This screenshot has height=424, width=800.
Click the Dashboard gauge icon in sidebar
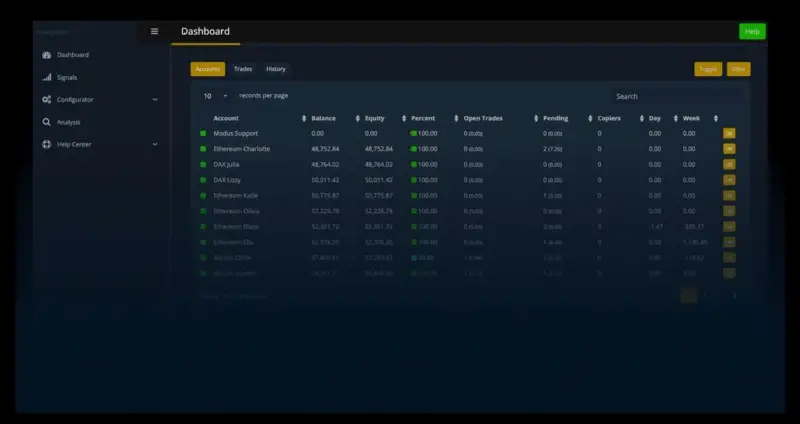pos(46,55)
